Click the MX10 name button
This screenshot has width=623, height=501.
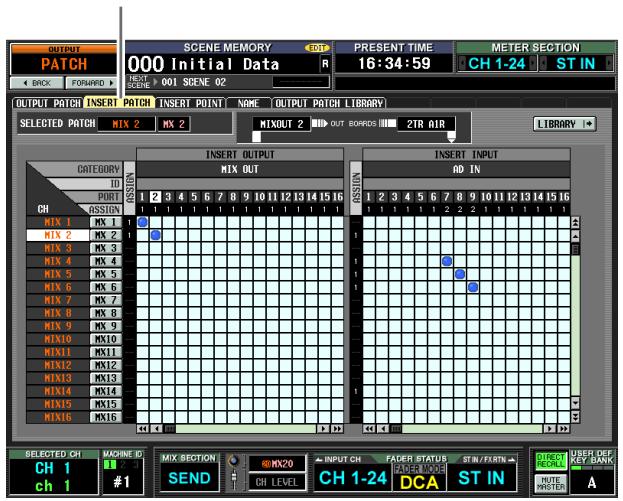[106, 339]
